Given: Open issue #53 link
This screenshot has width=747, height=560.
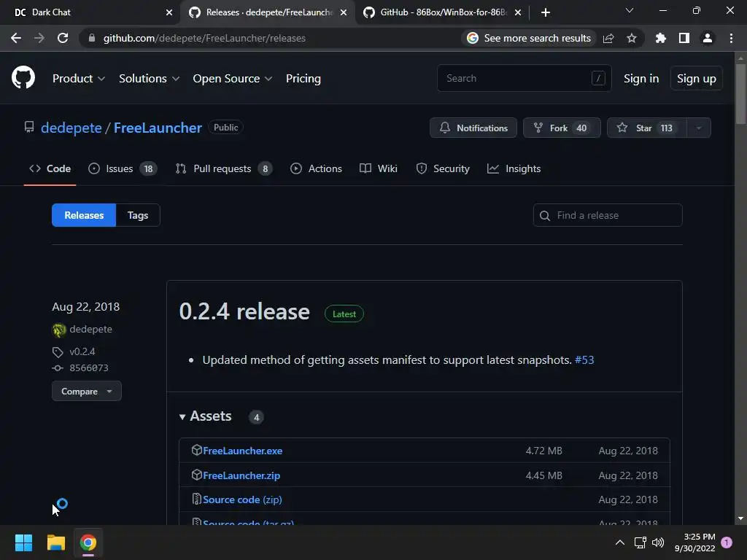Looking at the screenshot, I should tap(584, 360).
